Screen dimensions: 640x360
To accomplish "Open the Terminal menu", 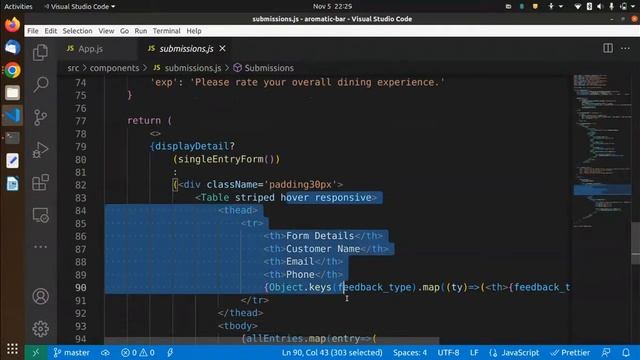I will point(167,31).
